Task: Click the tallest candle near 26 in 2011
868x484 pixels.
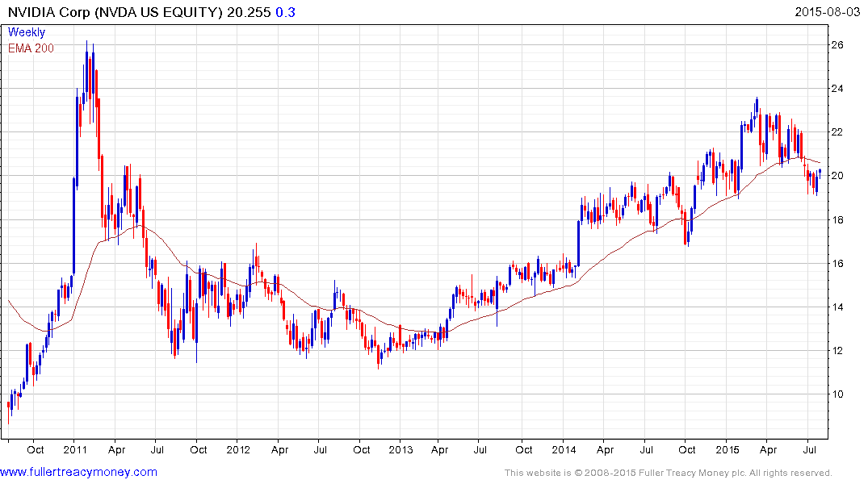Action: tap(87, 71)
